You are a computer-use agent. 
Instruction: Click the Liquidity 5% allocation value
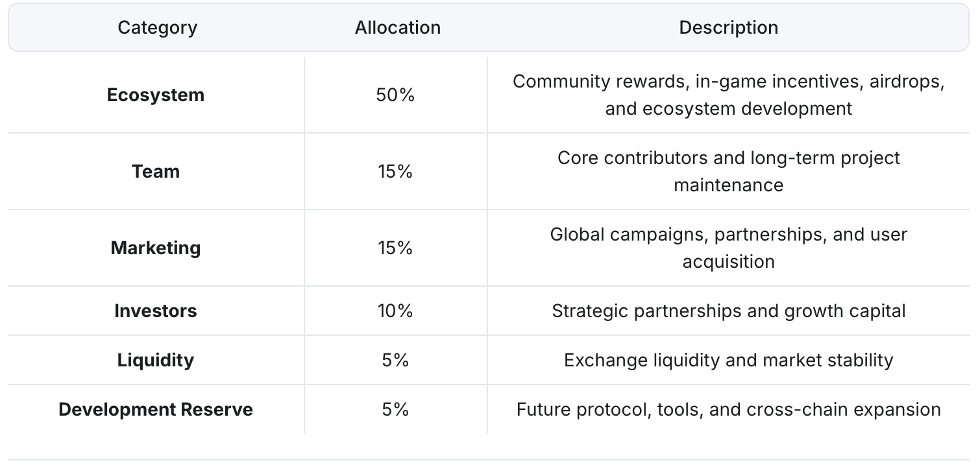(x=395, y=361)
